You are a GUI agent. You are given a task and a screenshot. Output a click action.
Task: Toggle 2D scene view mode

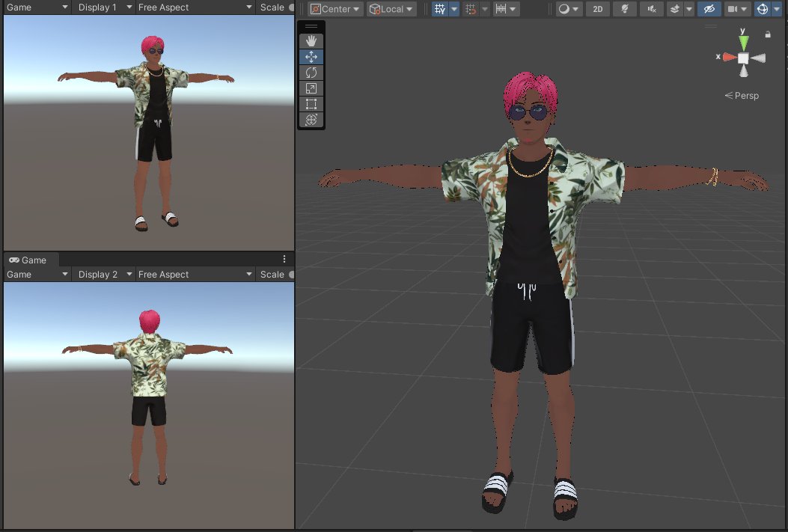(597, 9)
